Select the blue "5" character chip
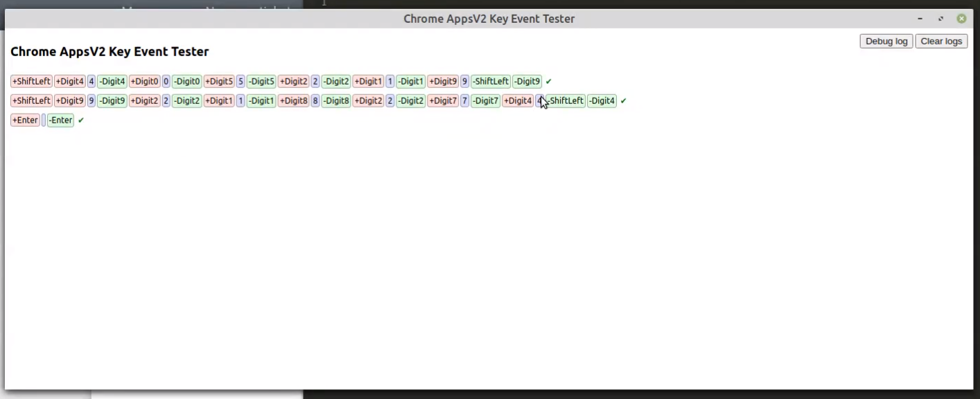980x399 pixels. click(x=240, y=81)
